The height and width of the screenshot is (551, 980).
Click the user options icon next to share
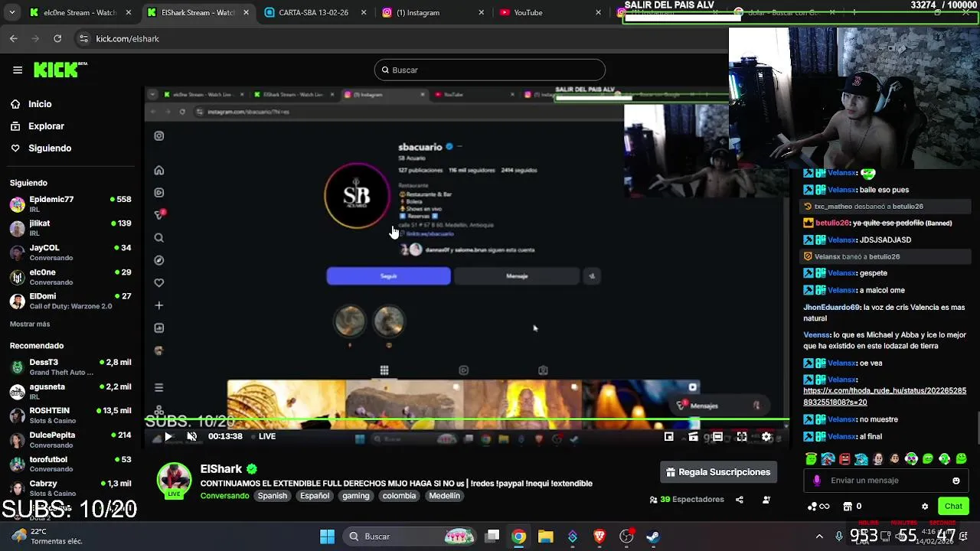[766, 500]
